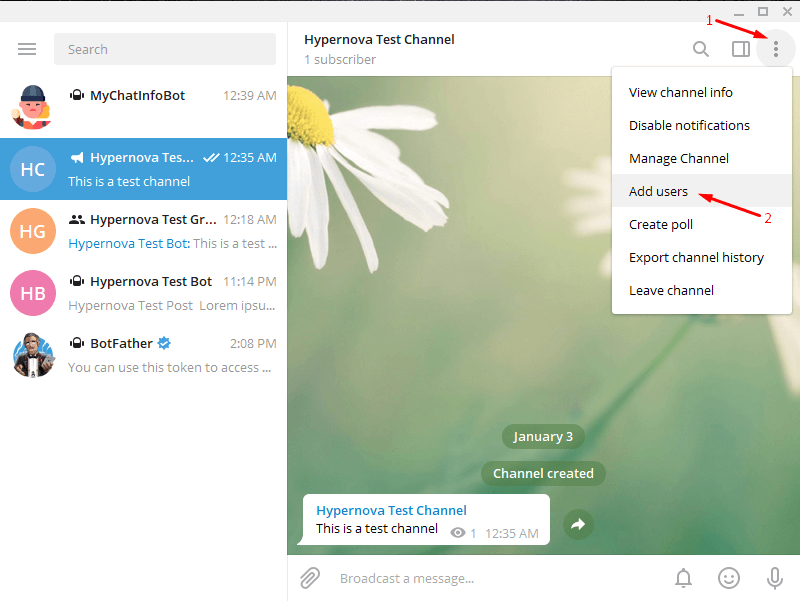Image resolution: width=800 pixels, height=601 pixels.
Task: Click the forward arrow beside the post
Action: (578, 524)
